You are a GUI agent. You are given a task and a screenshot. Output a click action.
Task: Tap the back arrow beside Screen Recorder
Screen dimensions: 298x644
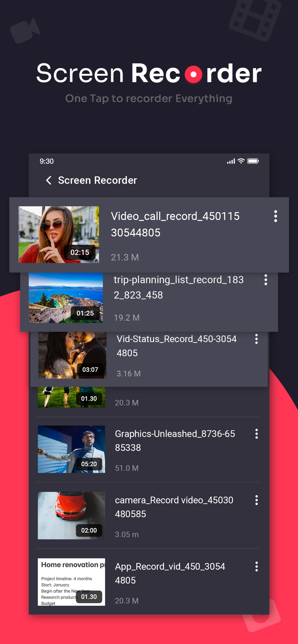(x=49, y=180)
